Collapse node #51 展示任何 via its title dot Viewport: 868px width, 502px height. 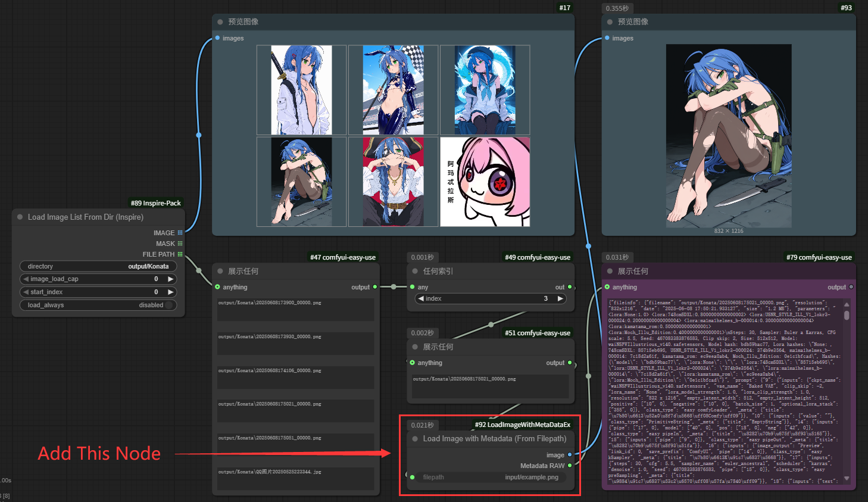(x=415, y=347)
